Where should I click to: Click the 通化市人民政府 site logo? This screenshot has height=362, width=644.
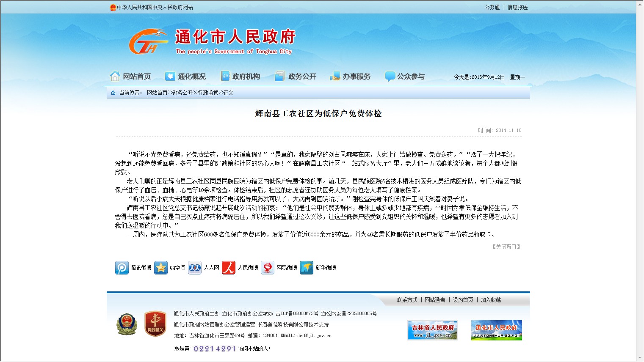212,41
